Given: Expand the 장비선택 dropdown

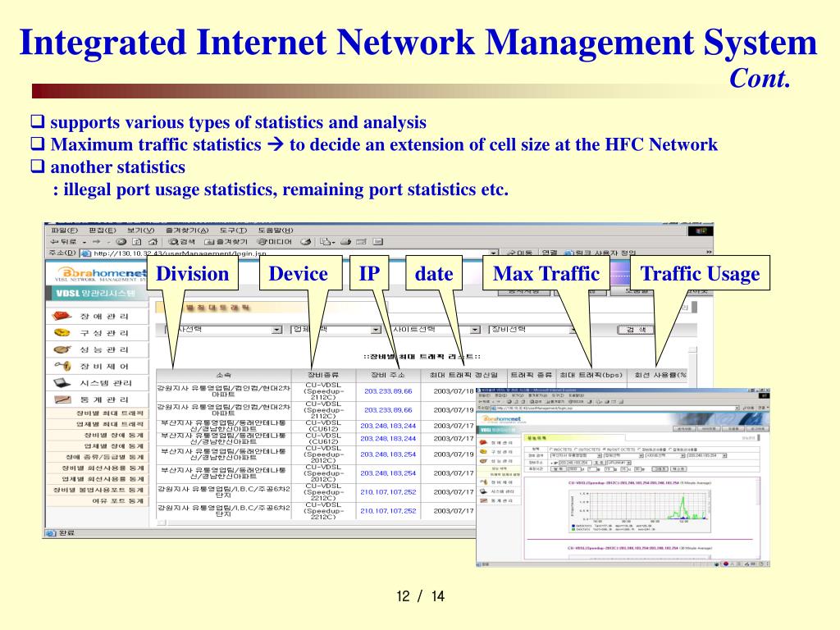Looking at the screenshot, I should coord(573,330).
